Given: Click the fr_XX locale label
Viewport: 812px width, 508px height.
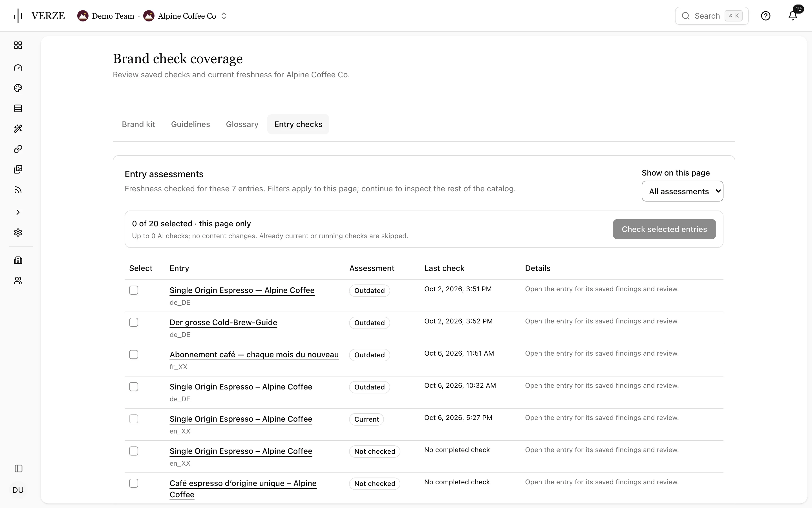Looking at the screenshot, I should pos(178,367).
